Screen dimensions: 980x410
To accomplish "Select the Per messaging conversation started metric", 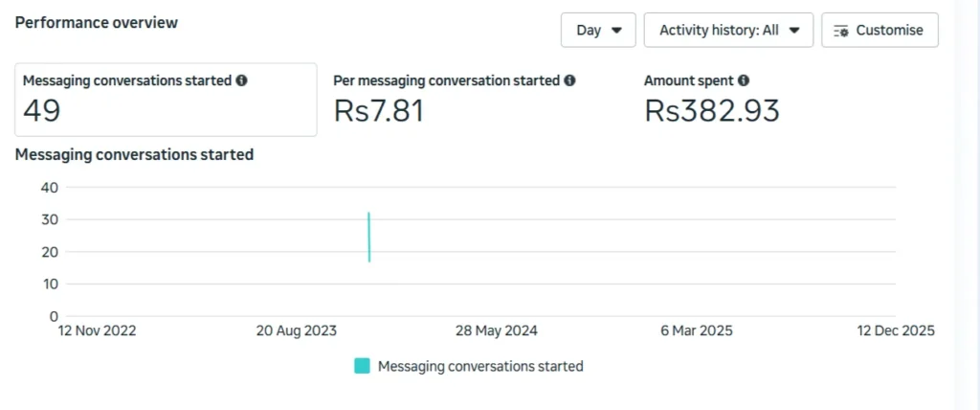I will 455,100.
